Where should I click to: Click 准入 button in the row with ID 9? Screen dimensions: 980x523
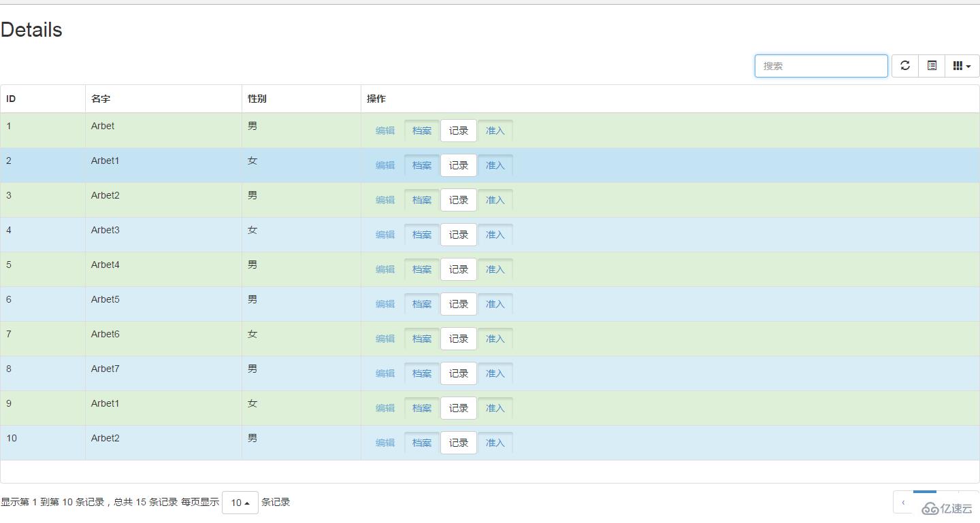495,408
